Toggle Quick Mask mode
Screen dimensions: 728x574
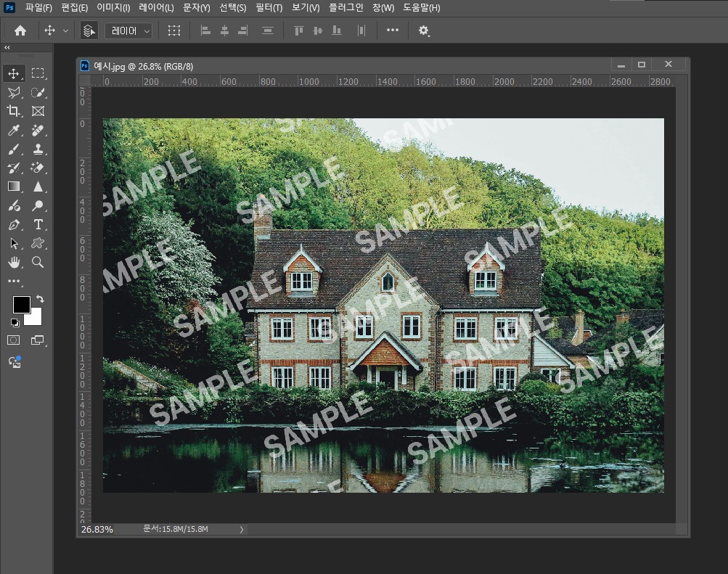(x=14, y=340)
